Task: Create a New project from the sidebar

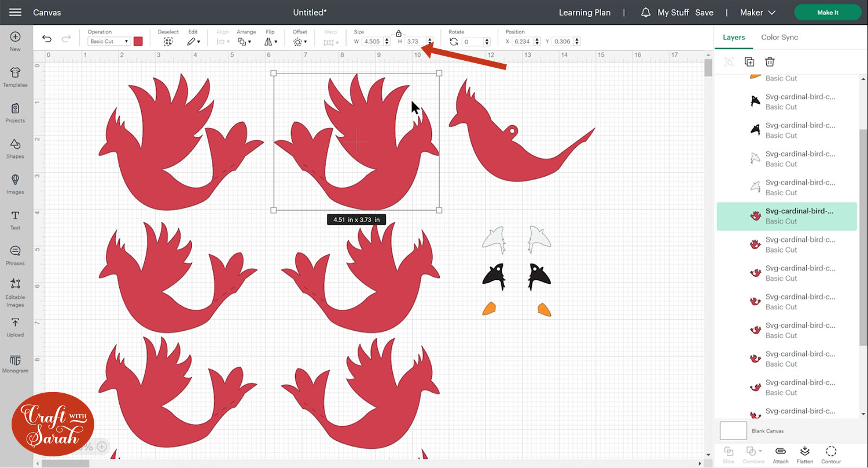Action: [15, 41]
